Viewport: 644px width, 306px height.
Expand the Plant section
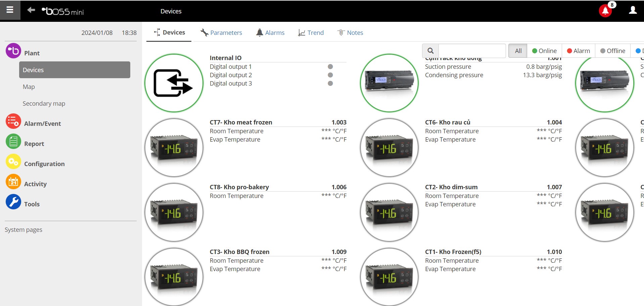coord(32,53)
